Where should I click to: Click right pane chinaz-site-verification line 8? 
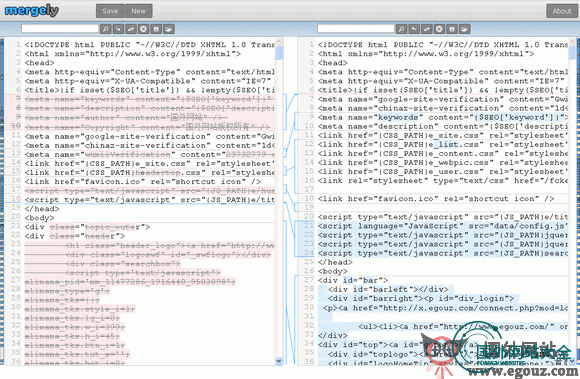[443, 108]
